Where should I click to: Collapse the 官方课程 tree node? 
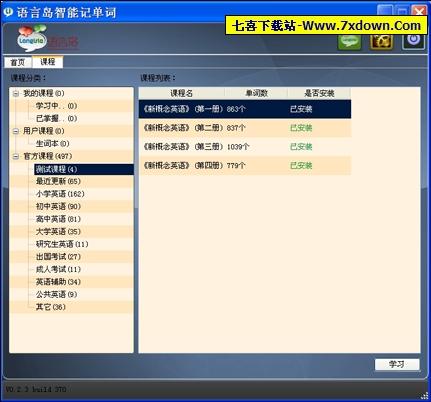tap(16, 156)
